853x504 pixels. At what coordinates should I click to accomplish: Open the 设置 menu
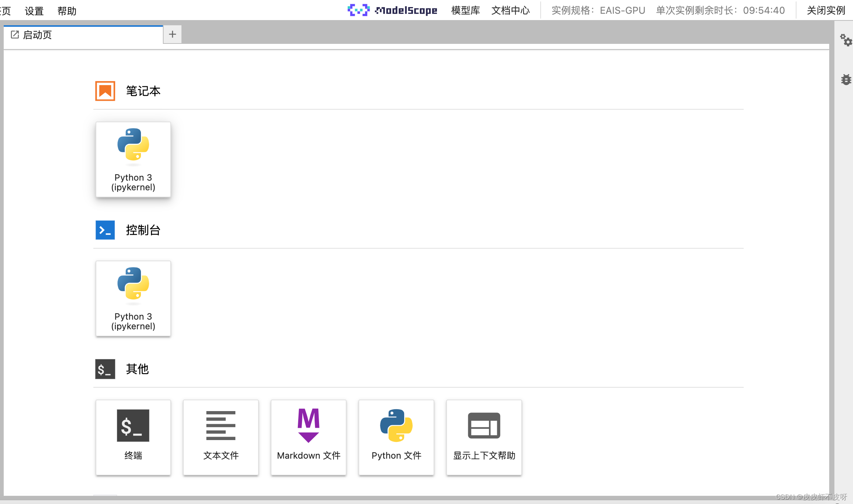(34, 11)
